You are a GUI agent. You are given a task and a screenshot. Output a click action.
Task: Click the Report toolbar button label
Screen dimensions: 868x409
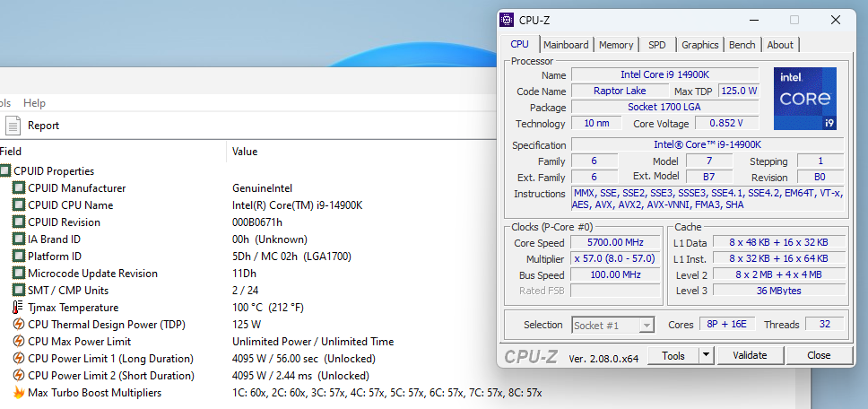[x=43, y=126]
